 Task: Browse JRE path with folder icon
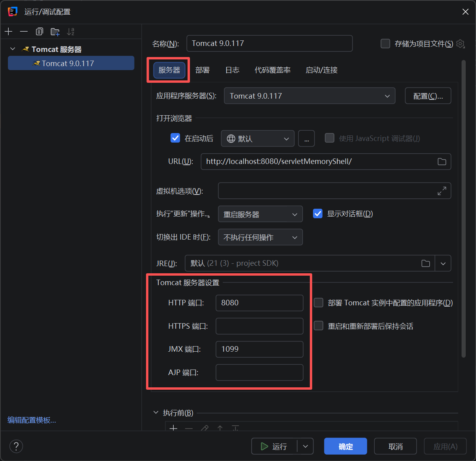(x=426, y=263)
